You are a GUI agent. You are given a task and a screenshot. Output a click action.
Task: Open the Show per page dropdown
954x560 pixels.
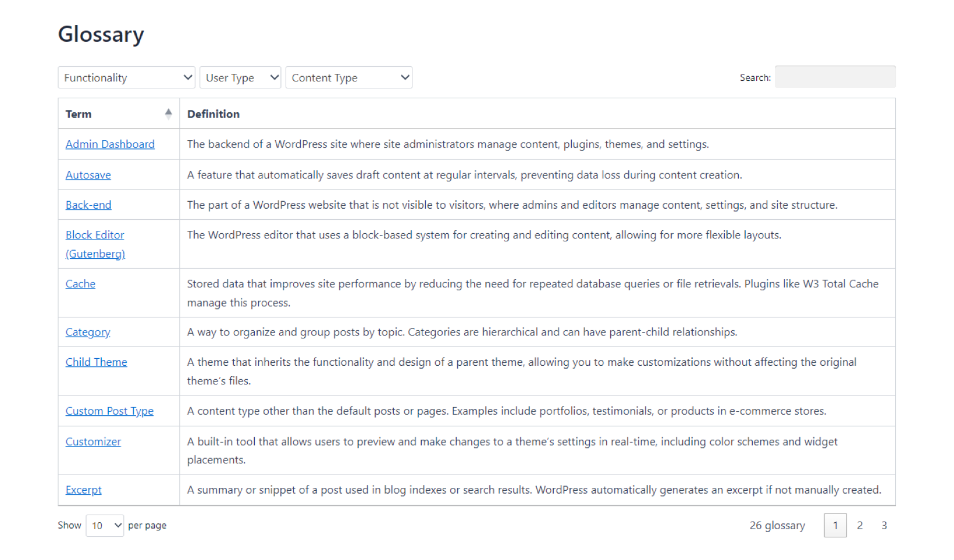click(x=104, y=525)
